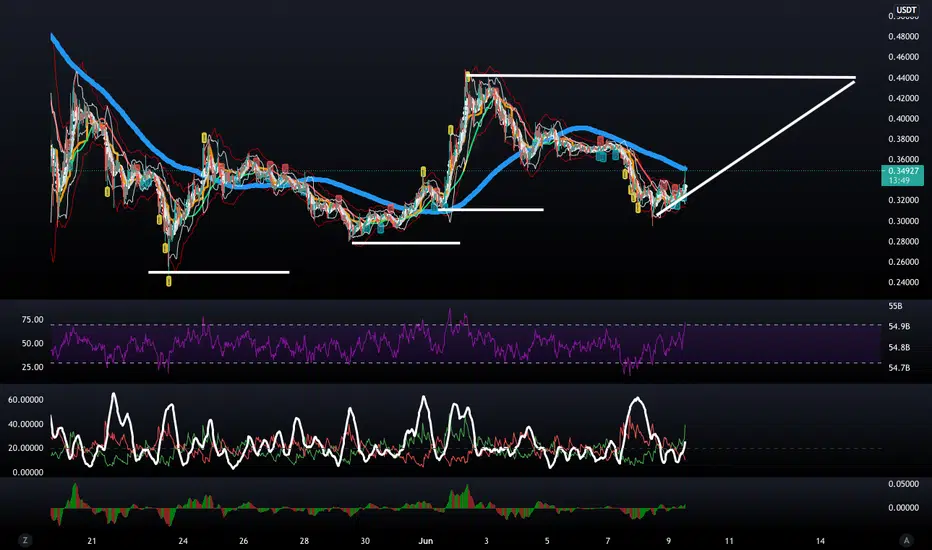
Task: Click the 0.30000 price axis label
Action: pos(903,221)
